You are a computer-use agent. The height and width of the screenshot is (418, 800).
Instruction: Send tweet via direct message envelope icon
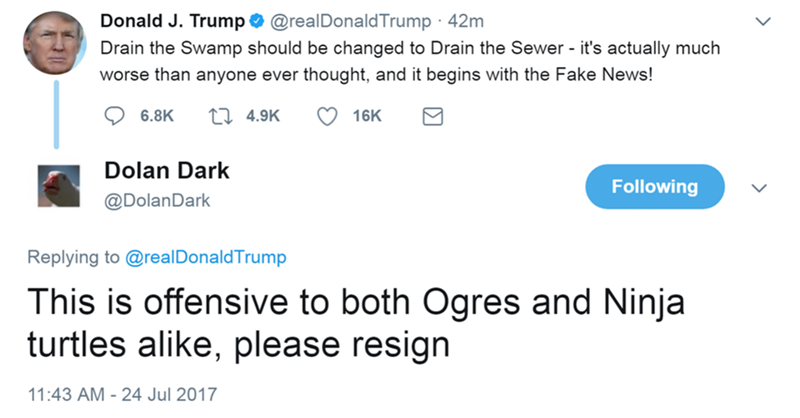tap(433, 117)
